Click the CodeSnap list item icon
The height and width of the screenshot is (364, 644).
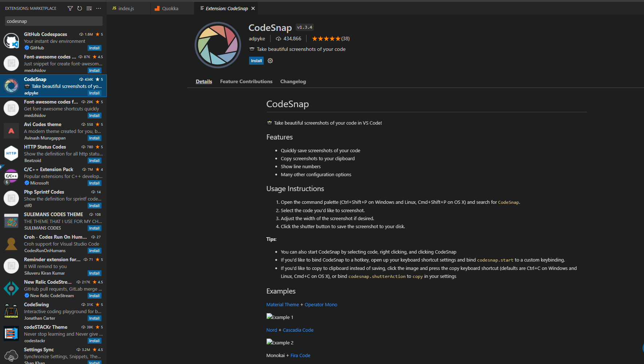[11, 86]
